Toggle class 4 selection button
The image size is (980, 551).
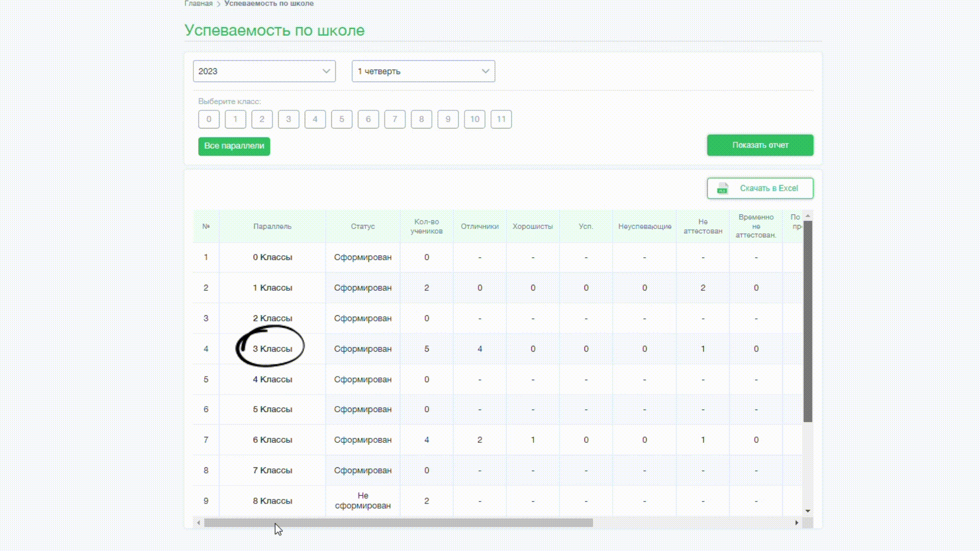click(x=315, y=119)
